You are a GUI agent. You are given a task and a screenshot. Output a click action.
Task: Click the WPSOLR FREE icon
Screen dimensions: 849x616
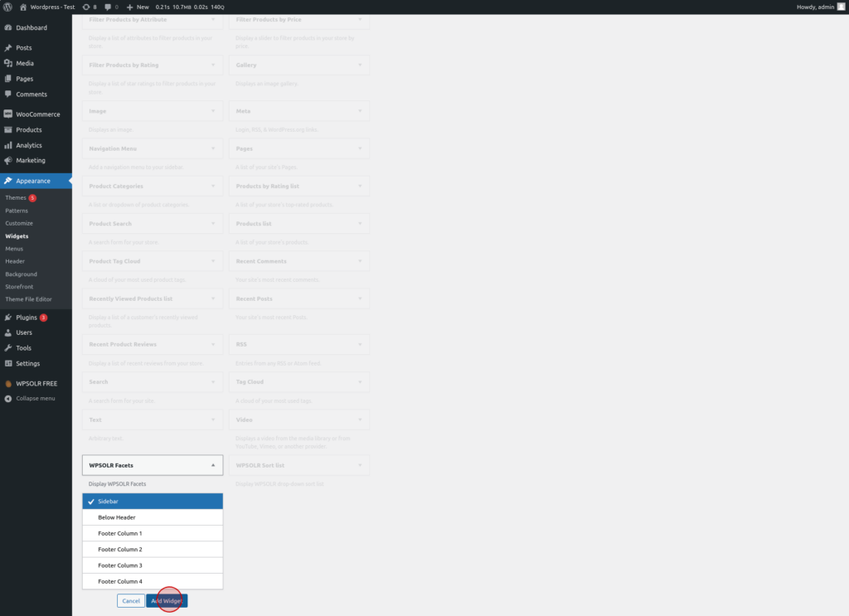pyautogui.click(x=8, y=384)
